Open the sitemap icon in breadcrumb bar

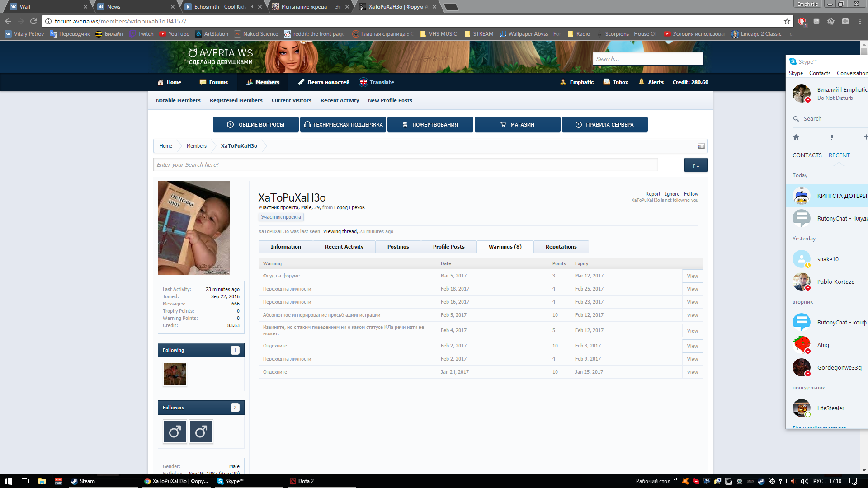(x=701, y=146)
